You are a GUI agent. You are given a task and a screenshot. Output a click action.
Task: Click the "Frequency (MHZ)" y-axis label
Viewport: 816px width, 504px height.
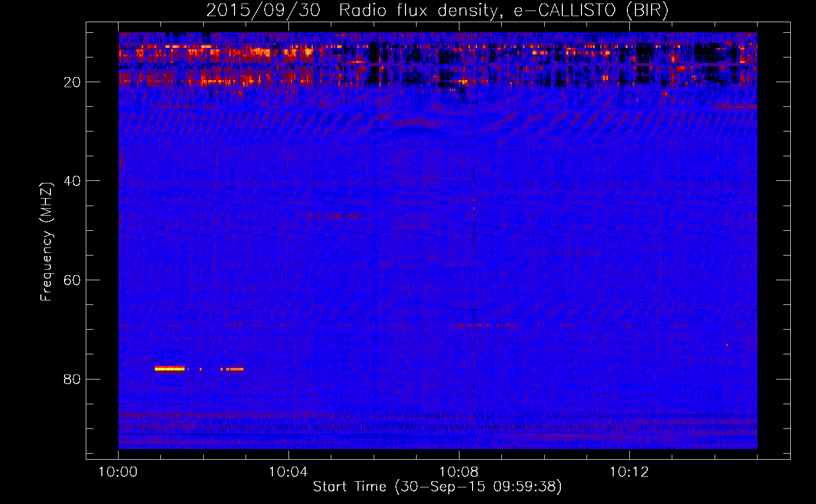click(46, 242)
